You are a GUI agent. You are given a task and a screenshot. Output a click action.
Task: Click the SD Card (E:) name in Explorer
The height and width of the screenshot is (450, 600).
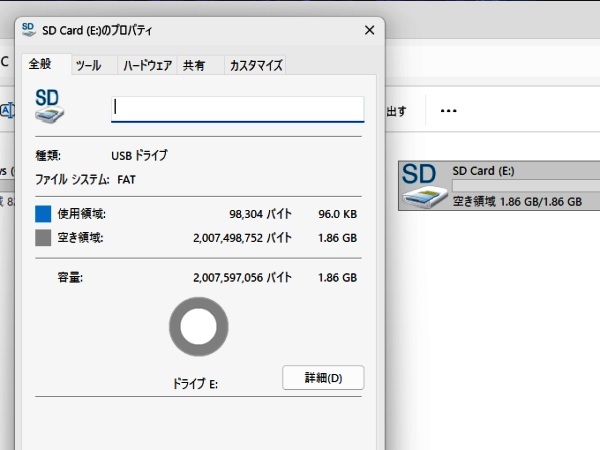(x=483, y=171)
